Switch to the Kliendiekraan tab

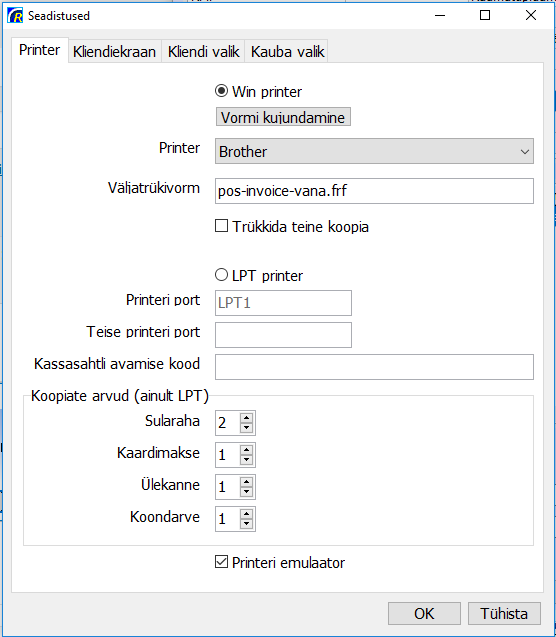[115, 52]
